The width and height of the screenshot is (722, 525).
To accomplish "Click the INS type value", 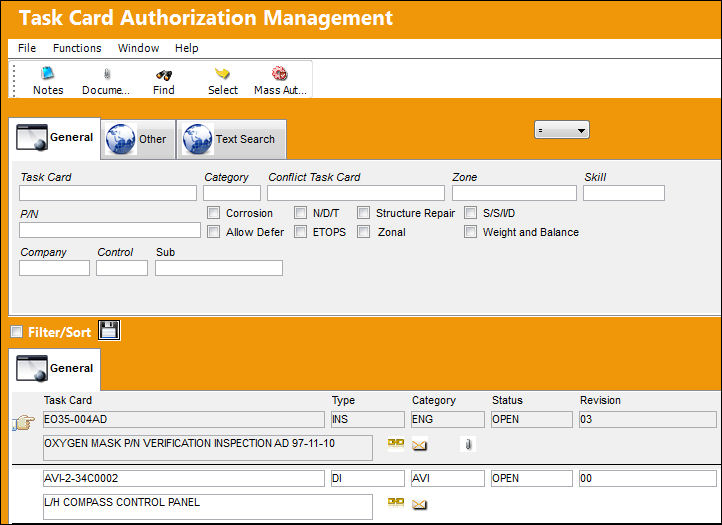I will tap(367, 420).
